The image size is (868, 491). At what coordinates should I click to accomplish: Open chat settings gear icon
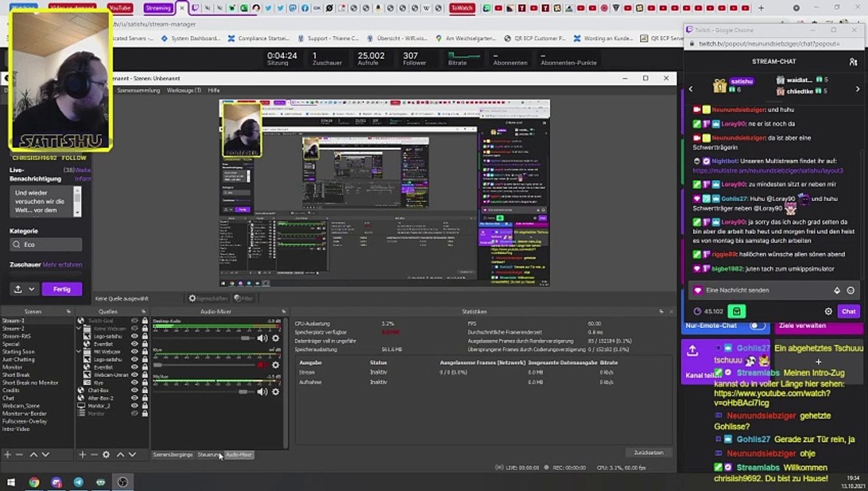click(x=828, y=312)
